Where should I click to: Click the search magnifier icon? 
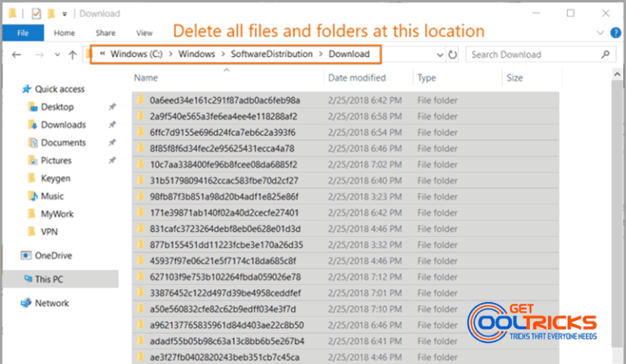605,55
